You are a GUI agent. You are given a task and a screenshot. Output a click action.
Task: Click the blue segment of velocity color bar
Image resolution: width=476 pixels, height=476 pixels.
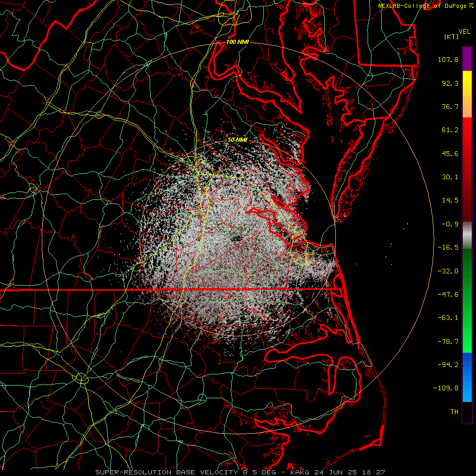click(467, 377)
